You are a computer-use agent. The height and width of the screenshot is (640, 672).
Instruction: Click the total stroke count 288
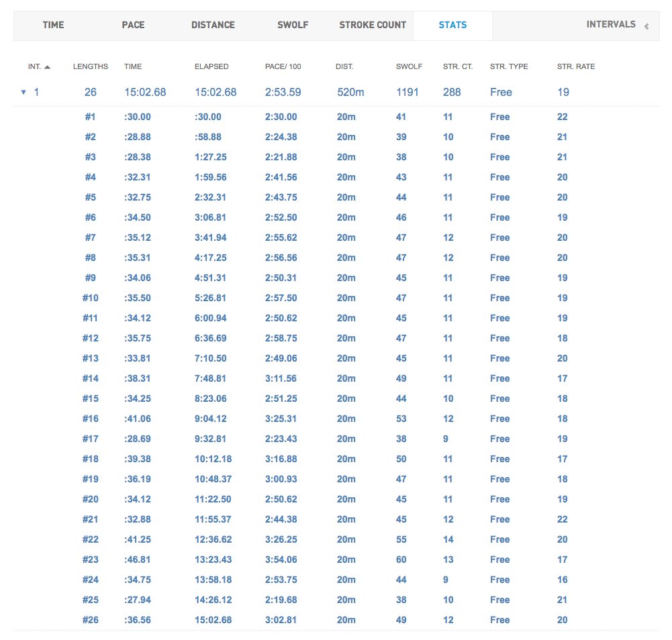point(452,92)
